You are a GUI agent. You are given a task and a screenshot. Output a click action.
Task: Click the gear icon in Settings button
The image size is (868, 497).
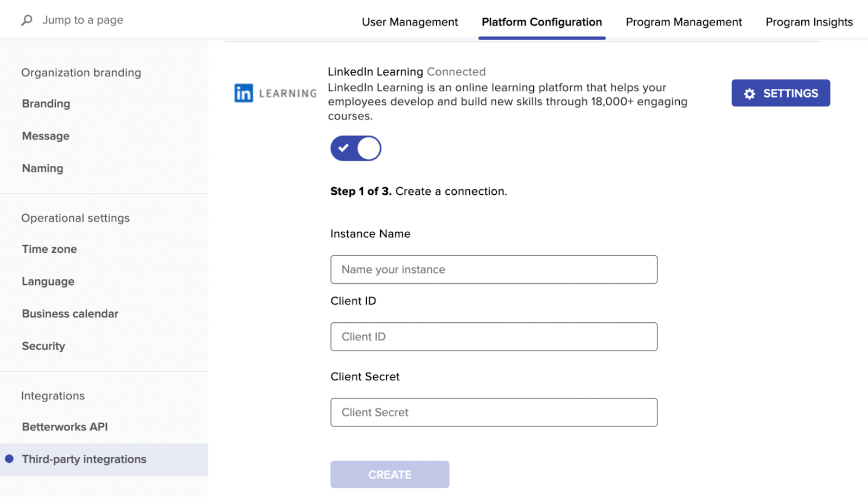750,94
